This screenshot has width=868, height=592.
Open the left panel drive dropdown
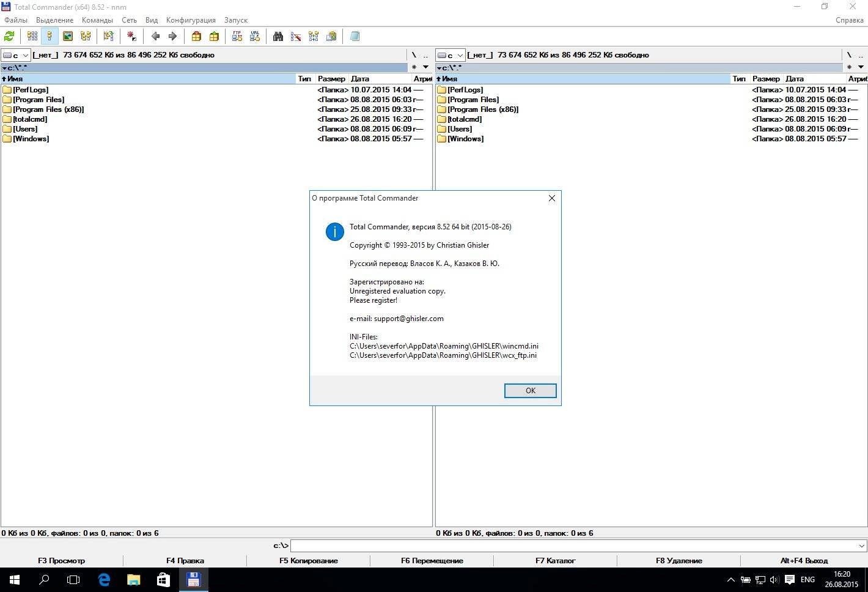coord(16,55)
